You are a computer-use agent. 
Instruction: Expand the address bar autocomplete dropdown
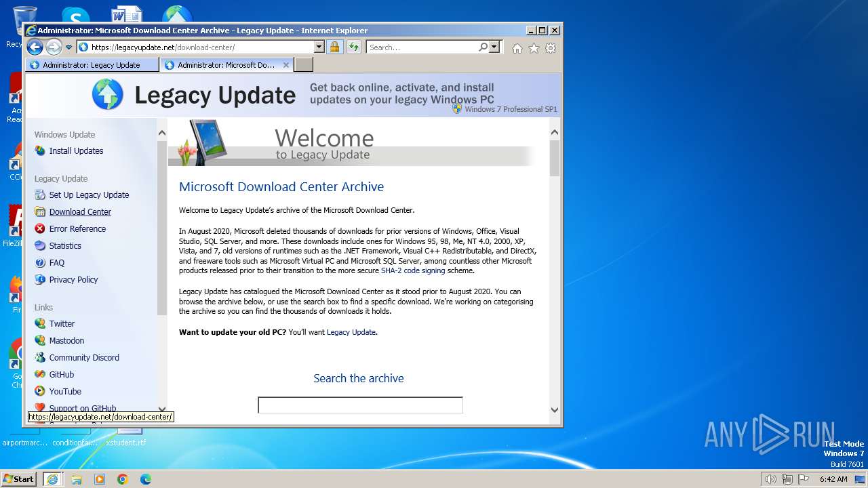[319, 47]
